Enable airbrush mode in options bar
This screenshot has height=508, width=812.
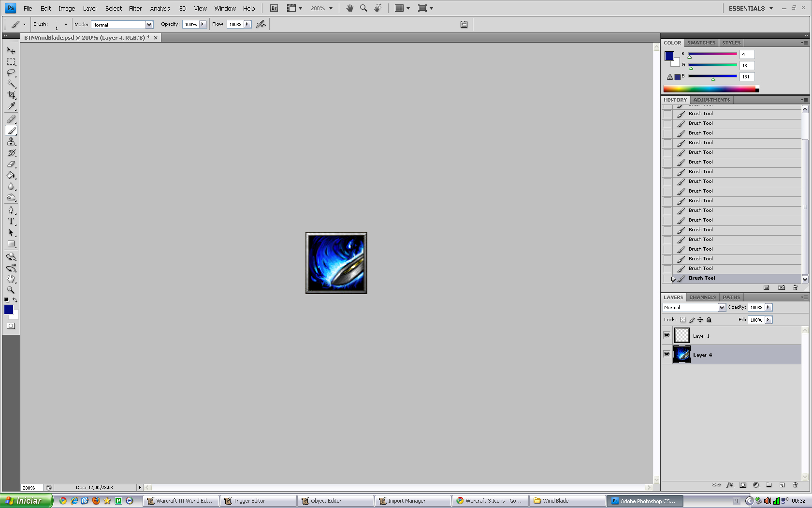261,24
